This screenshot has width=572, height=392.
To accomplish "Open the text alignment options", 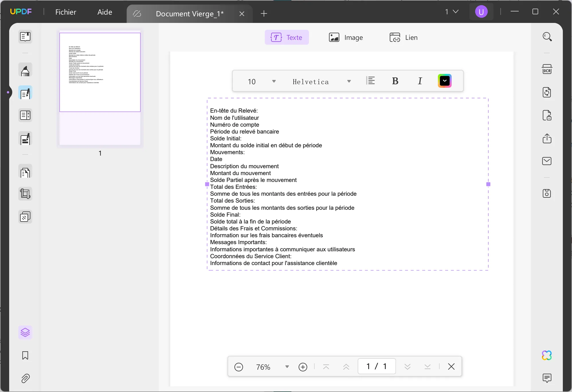I will point(371,81).
